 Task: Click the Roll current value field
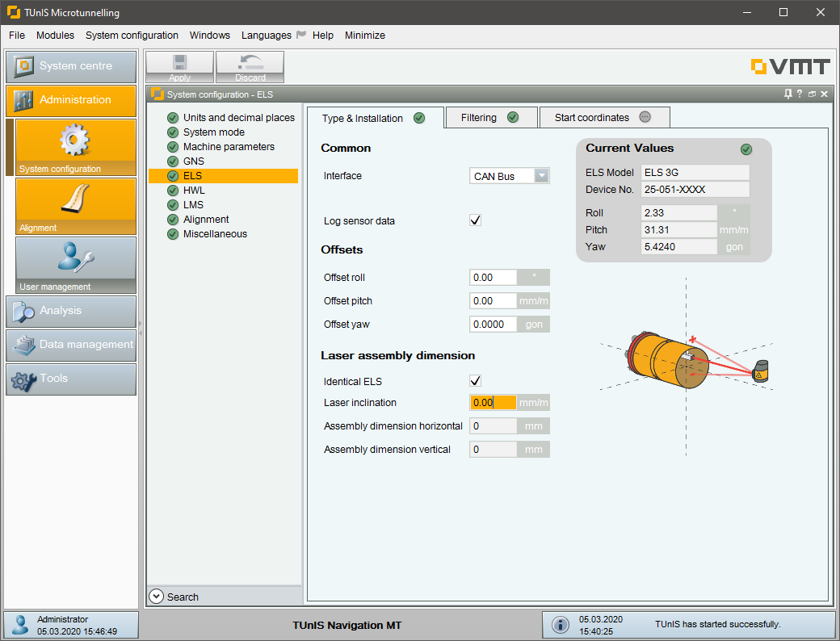[x=678, y=212]
